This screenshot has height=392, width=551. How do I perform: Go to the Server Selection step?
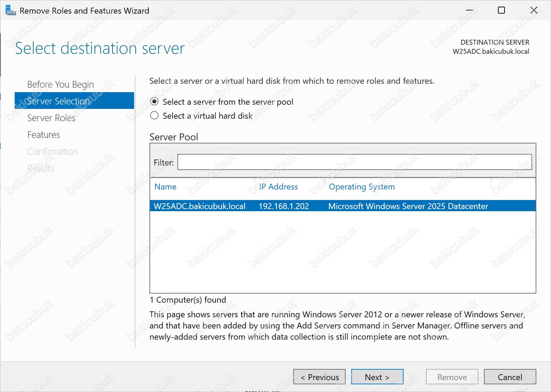click(74, 101)
